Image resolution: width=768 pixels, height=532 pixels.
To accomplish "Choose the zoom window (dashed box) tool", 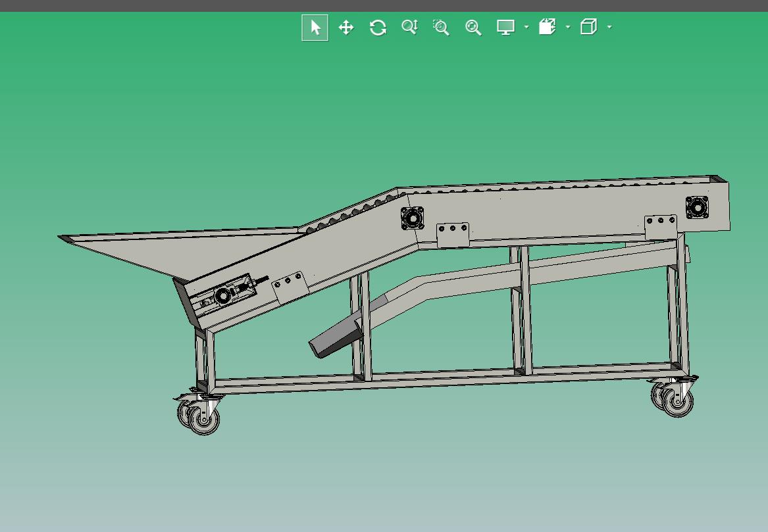I will (442, 28).
